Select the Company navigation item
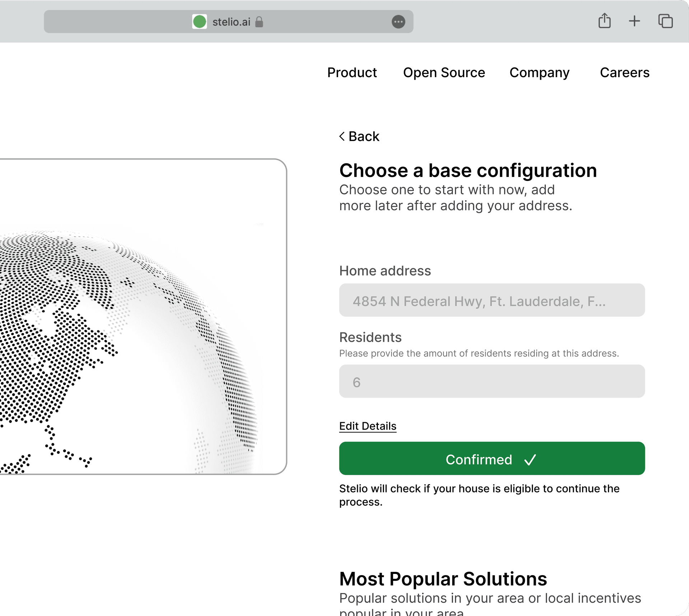The height and width of the screenshot is (616, 689). point(539,73)
